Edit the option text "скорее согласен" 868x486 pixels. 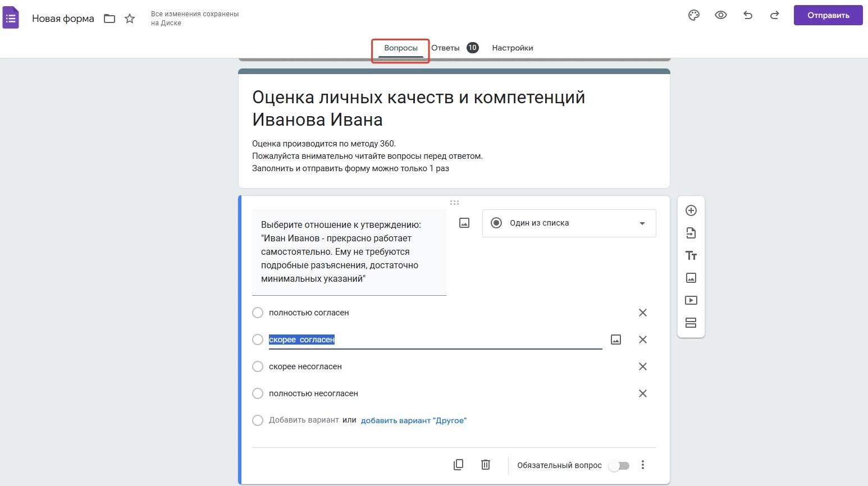click(436, 340)
